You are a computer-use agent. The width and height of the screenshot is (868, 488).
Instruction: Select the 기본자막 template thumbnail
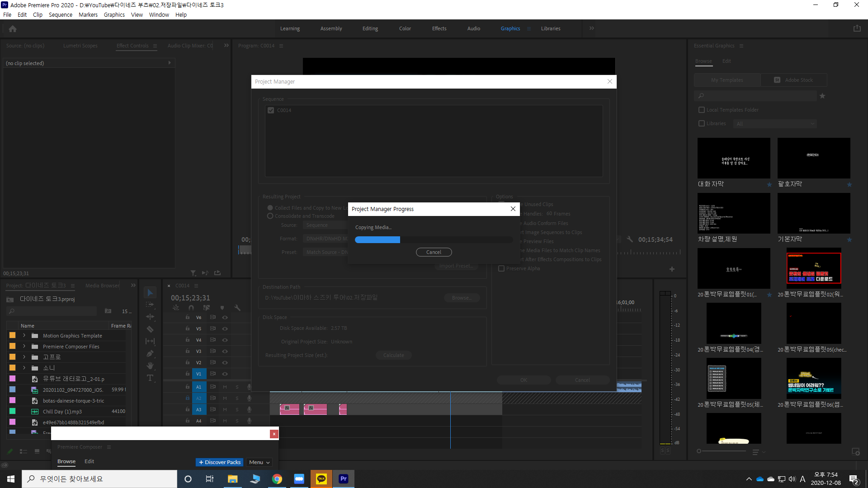[813, 213]
